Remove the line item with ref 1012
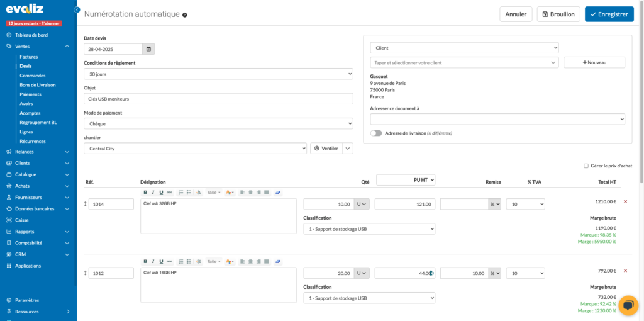Image resolution: width=644 pixels, height=321 pixels. [x=625, y=271]
